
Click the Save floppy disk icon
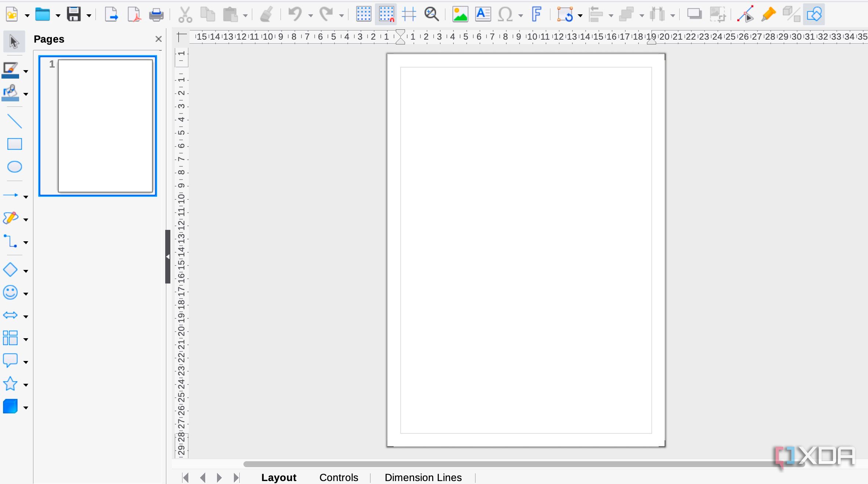74,14
